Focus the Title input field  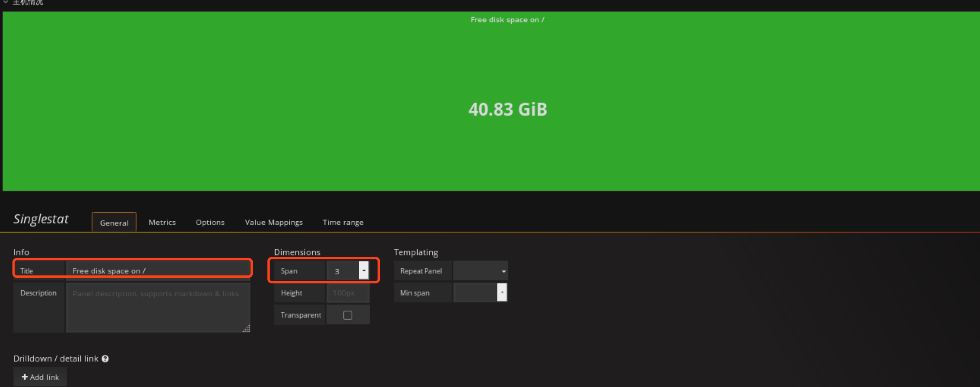pos(158,270)
